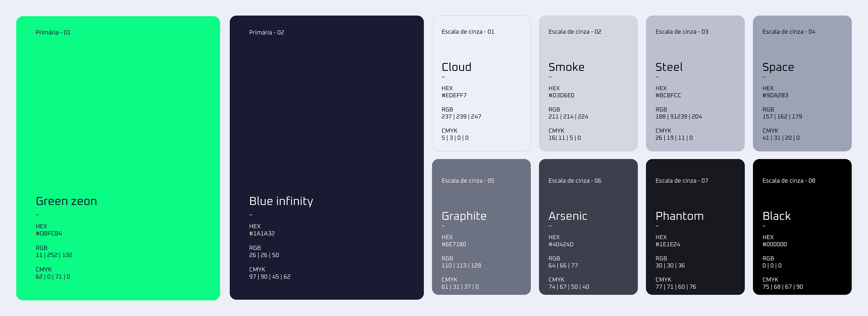The height and width of the screenshot is (316, 868).
Task: Click the Escala de cinza - 01 label
Action: click(x=468, y=32)
